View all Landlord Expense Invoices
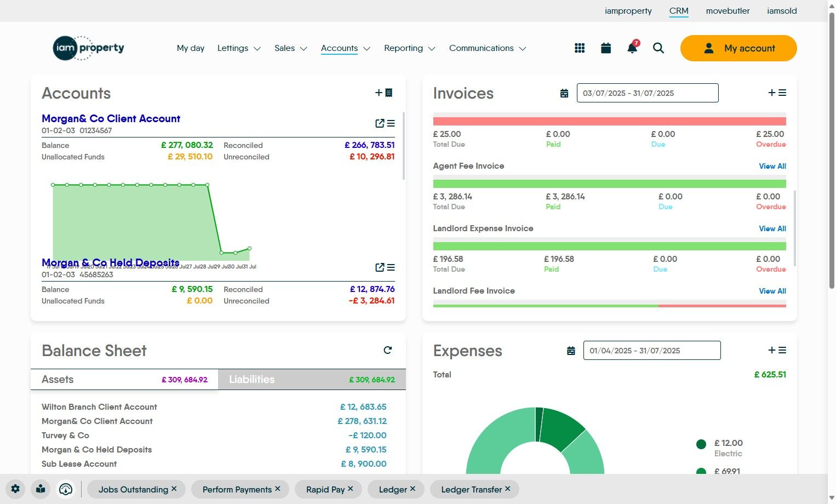This screenshot has width=836, height=504. pyautogui.click(x=772, y=228)
